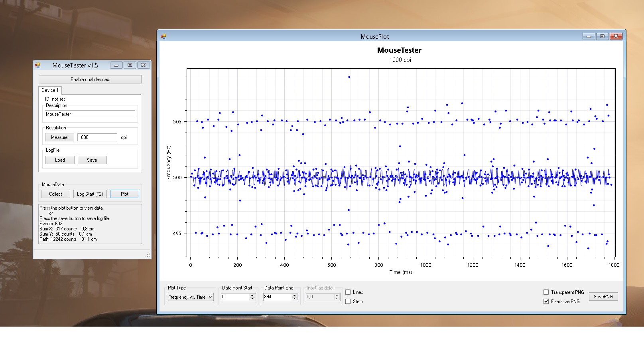Load a log file
Image resolution: width=644 pixels, height=345 pixels.
(x=60, y=160)
